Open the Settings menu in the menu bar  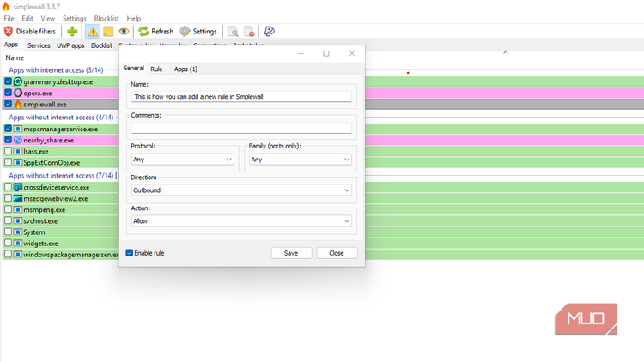[75, 19]
